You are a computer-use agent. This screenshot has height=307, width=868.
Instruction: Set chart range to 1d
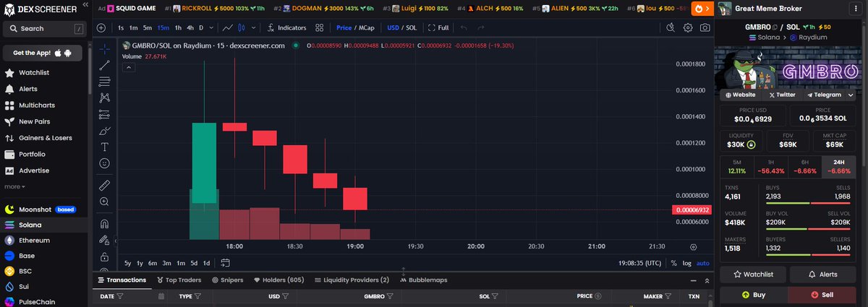[x=206, y=263]
